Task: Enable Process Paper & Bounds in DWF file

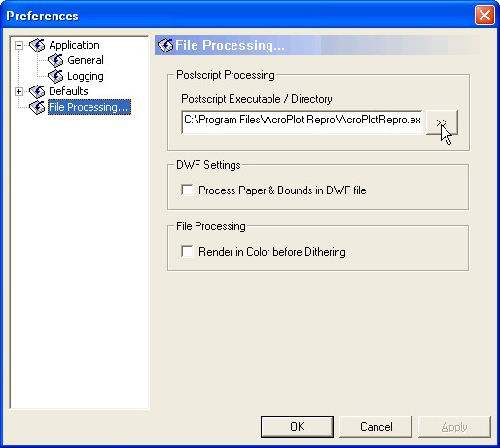Action: pyautogui.click(x=187, y=190)
